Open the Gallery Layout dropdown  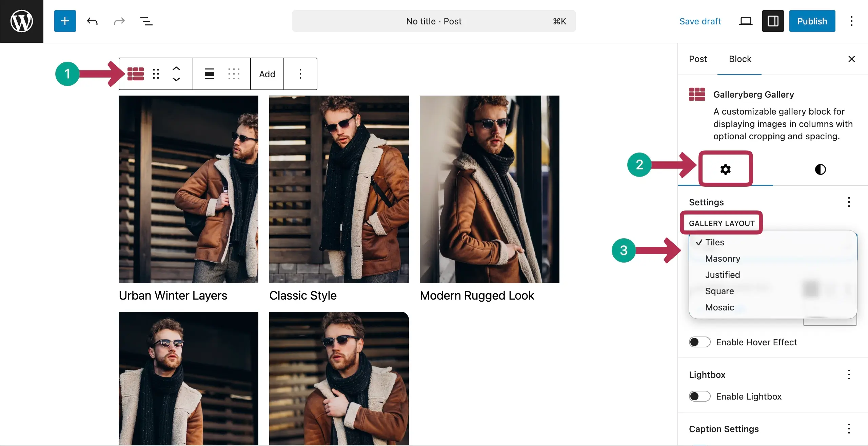click(x=722, y=223)
